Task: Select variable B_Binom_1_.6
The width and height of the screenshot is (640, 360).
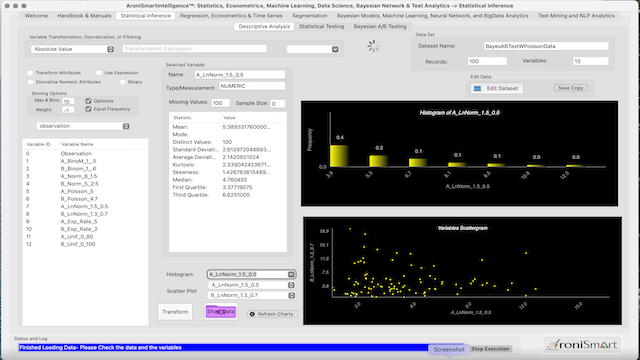Action: pyautogui.click(x=85, y=169)
